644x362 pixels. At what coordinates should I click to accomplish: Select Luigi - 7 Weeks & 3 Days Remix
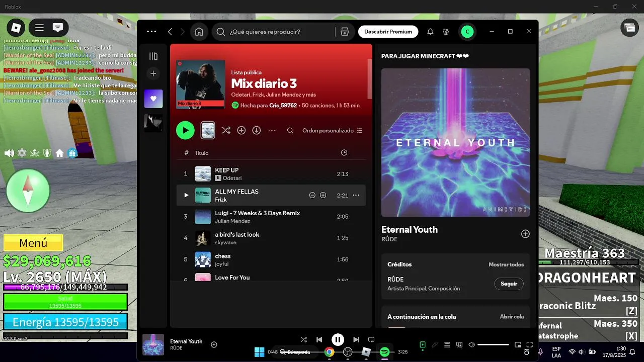click(271, 217)
